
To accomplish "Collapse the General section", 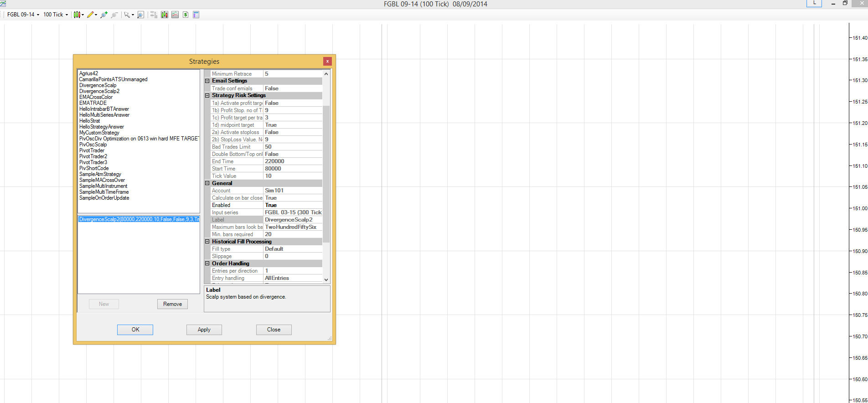I will [207, 183].
